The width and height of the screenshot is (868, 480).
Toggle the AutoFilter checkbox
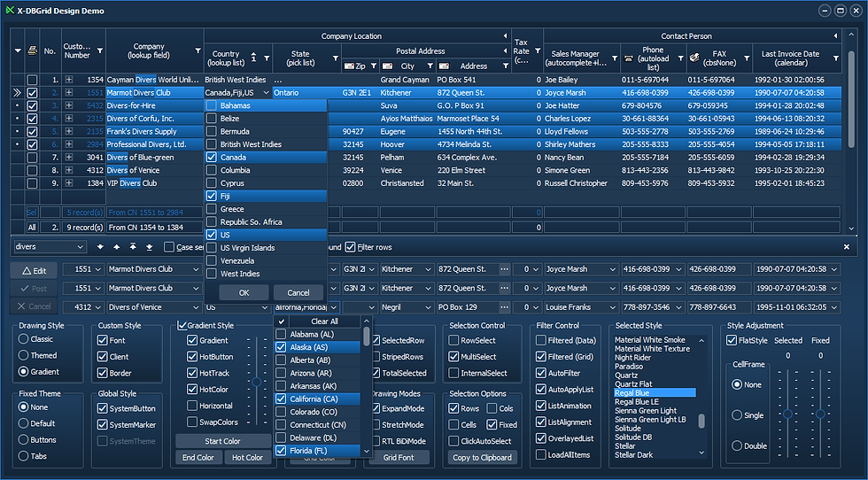pyautogui.click(x=541, y=373)
